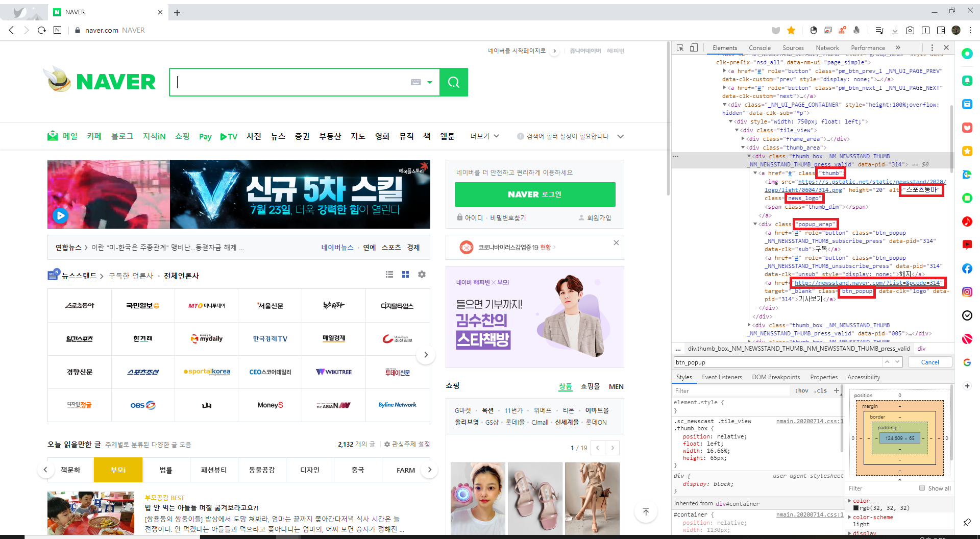The height and width of the screenshot is (539, 980).
Task: Toggle .cls class editor option
Action: click(821, 390)
